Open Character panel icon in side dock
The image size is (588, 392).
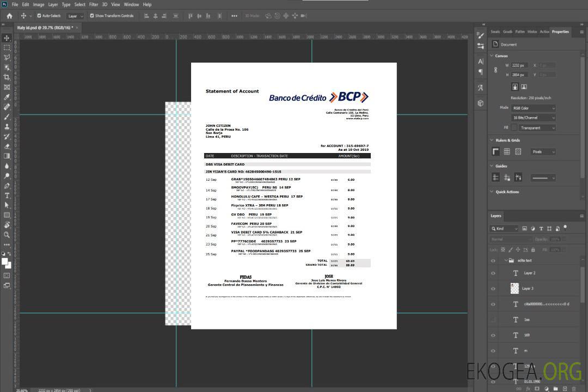tap(481, 61)
